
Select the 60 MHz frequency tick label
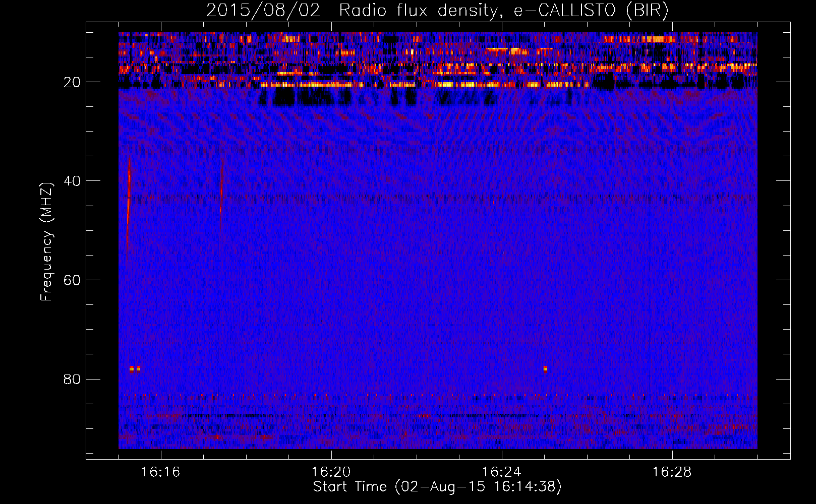72,280
